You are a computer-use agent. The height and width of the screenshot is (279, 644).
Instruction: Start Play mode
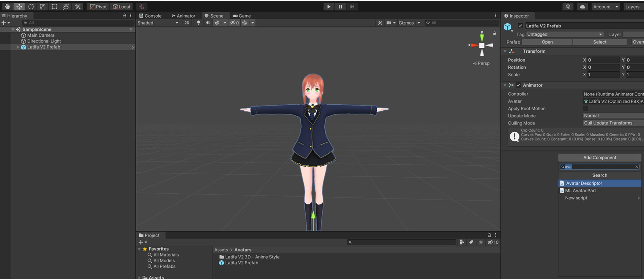tap(329, 7)
